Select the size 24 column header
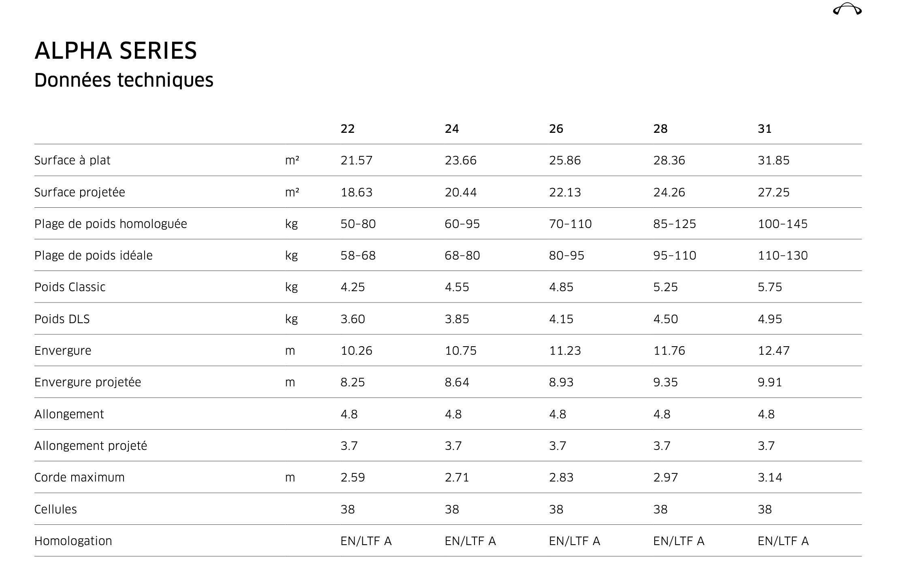911x588 pixels. (x=452, y=129)
